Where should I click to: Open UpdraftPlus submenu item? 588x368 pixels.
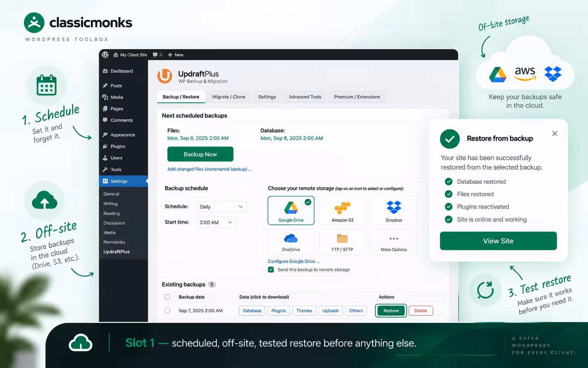(x=116, y=252)
